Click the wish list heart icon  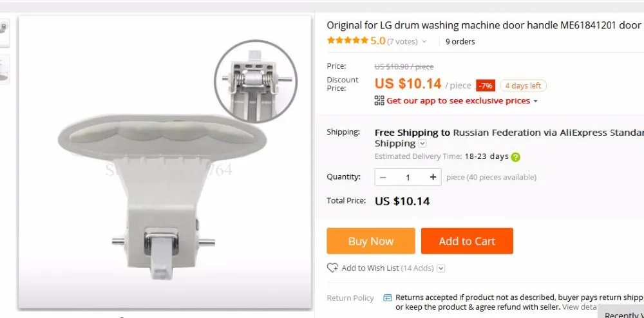point(332,268)
